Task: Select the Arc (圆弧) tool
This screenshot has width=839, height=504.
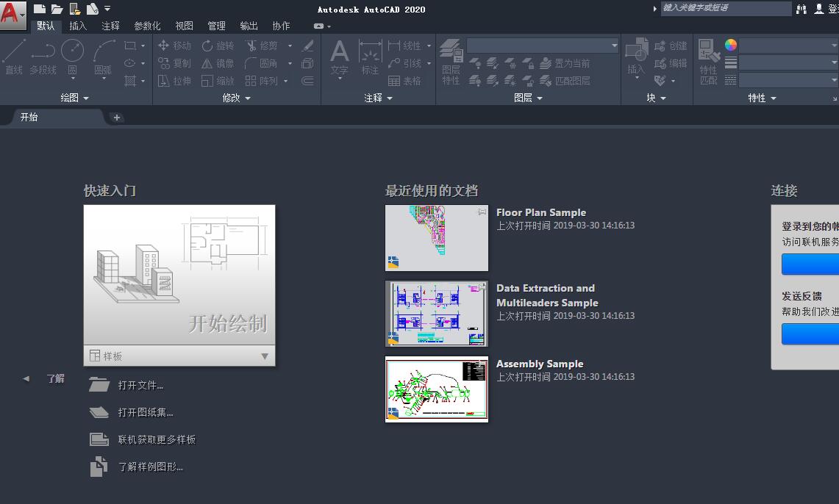Action: tap(103, 59)
